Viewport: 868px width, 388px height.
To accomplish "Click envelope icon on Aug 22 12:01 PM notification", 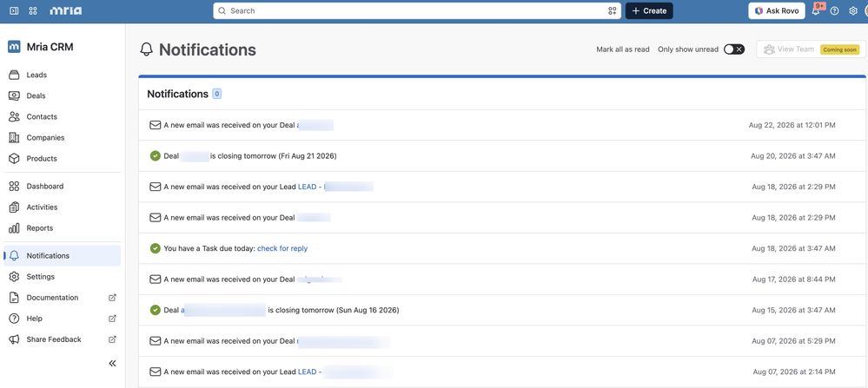I will tap(155, 125).
